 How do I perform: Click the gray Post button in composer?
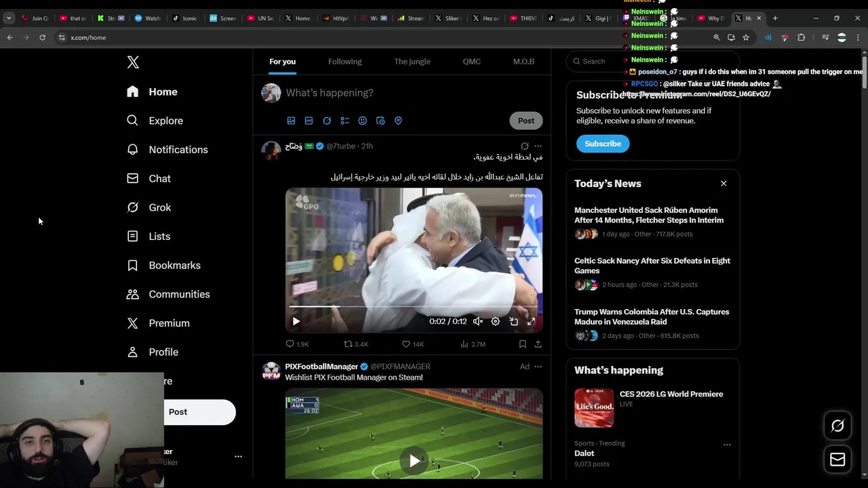[526, 121]
